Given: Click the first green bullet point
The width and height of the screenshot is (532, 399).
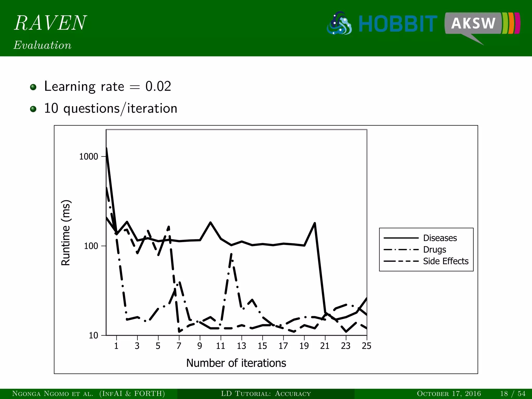Looking at the screenshot, I should tap(33, 87).
